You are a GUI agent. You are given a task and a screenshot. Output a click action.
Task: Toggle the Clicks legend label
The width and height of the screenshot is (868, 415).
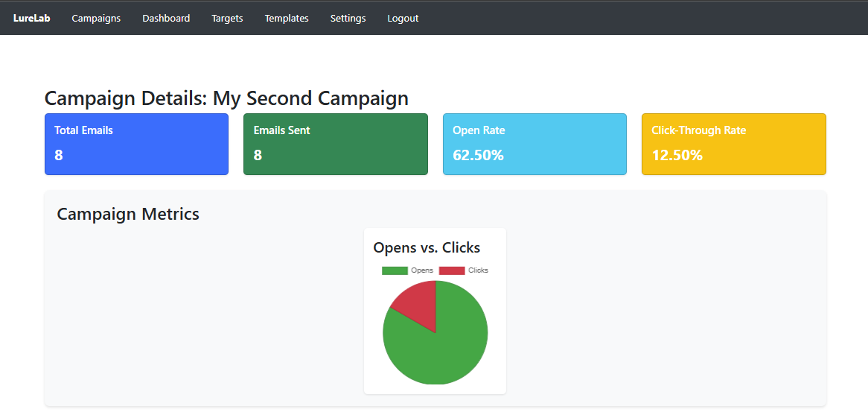(478, 270)
